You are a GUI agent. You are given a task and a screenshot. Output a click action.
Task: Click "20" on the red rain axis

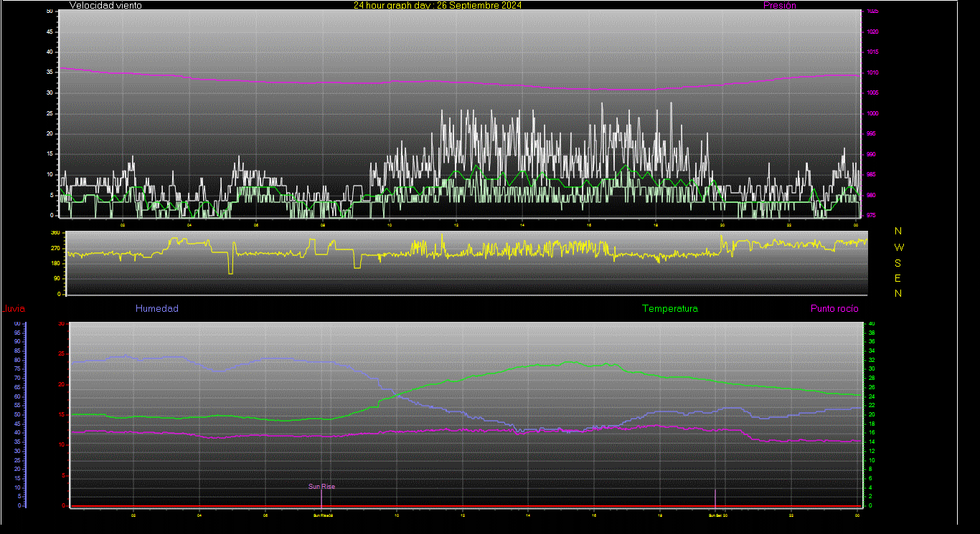click(62, 384)
